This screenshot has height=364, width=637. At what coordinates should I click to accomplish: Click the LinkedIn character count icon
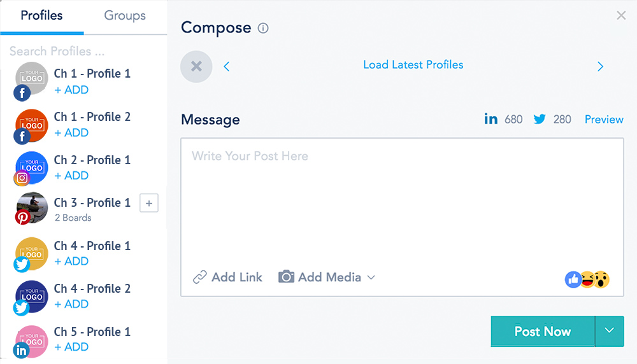[x=490, y=119]
